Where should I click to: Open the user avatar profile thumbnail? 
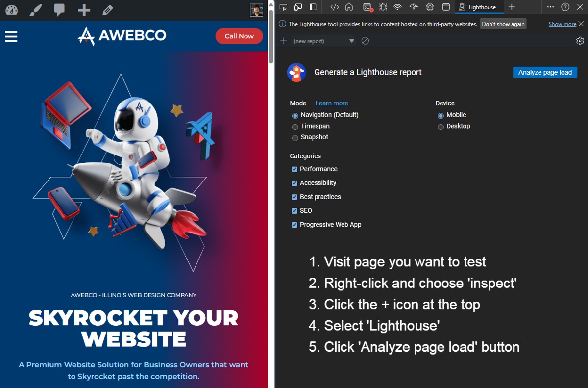point(257,10)
